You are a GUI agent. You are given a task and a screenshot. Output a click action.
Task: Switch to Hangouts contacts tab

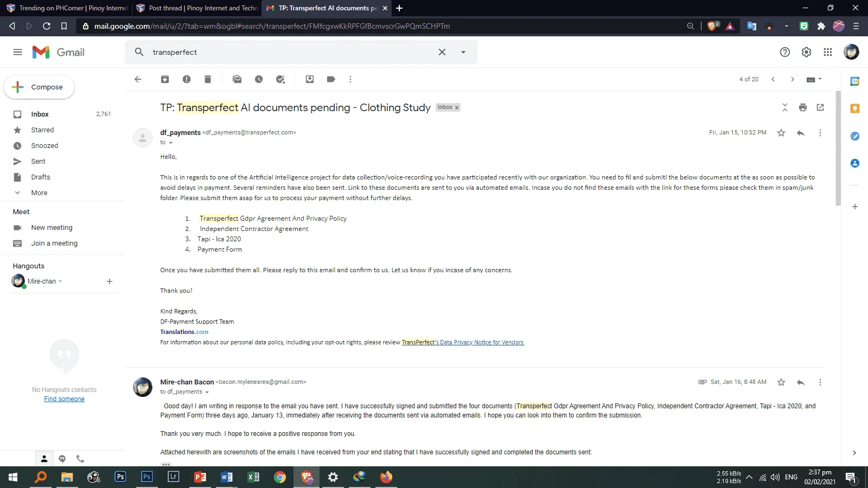[44, 459]
